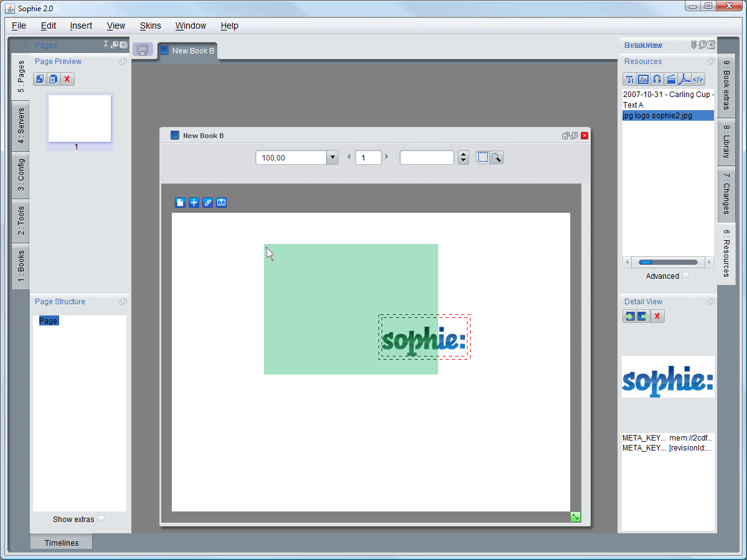
Task: Open the Edit menu
Action: click(49, 26)
